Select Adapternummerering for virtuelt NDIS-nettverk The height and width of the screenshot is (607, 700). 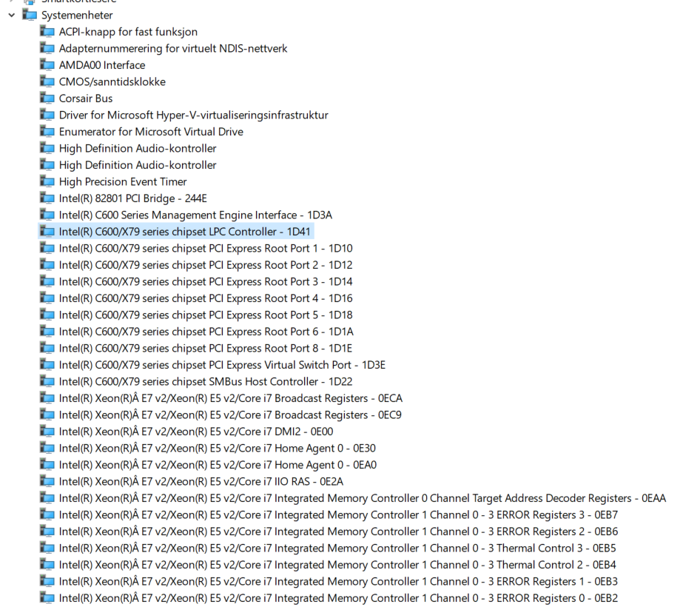coord(173,48)
